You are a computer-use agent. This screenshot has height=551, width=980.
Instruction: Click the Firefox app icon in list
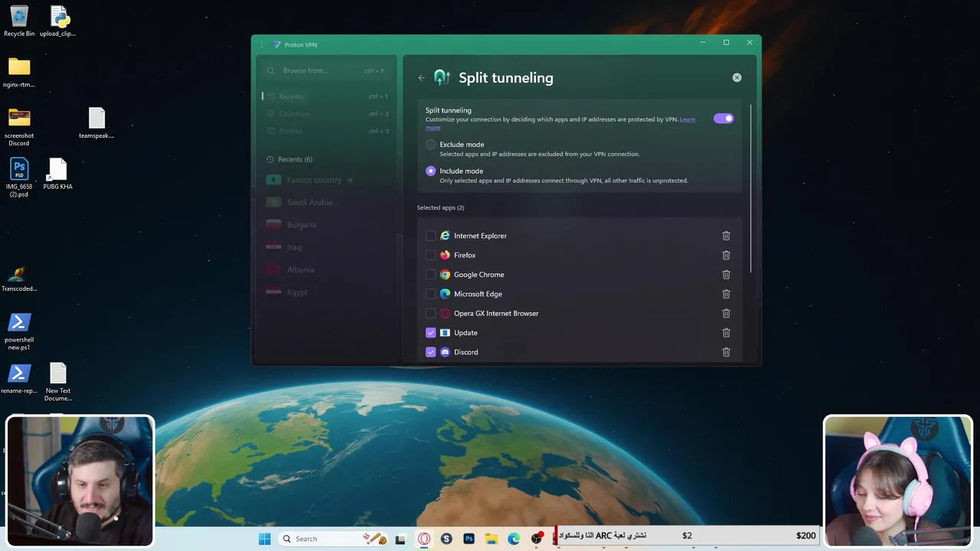coord(445,255)
